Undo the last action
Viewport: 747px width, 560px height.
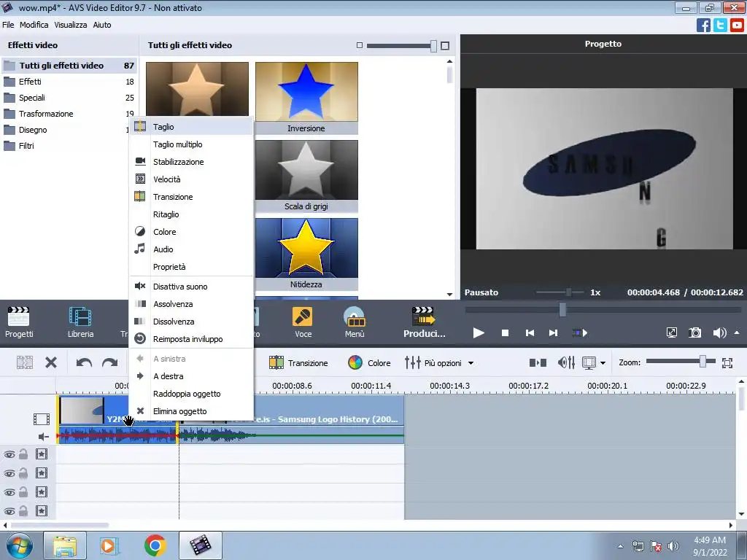point(84,363)
